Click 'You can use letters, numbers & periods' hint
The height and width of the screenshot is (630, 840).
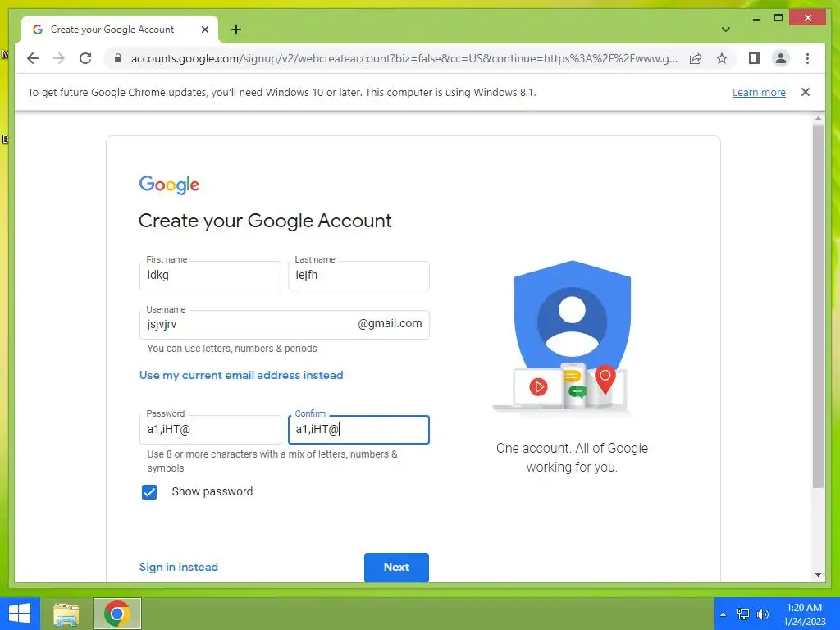pyautogui.click(x=232, y=349)
